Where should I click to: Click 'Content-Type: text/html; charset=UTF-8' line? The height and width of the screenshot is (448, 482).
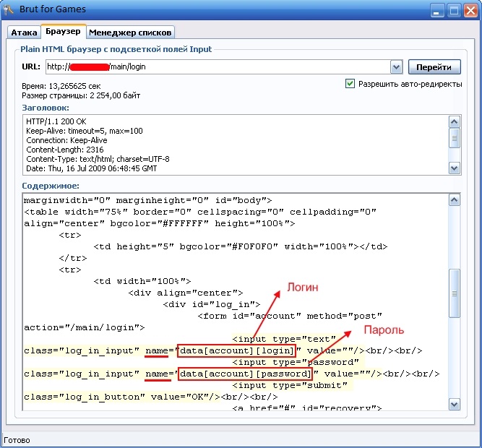pyautogui.click(x=98, y=159)
